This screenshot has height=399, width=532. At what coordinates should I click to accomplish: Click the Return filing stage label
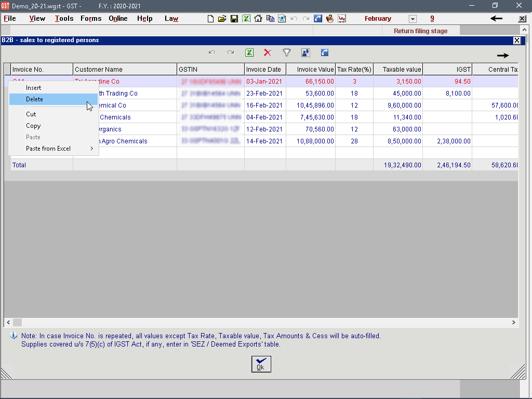pos(420,31)
